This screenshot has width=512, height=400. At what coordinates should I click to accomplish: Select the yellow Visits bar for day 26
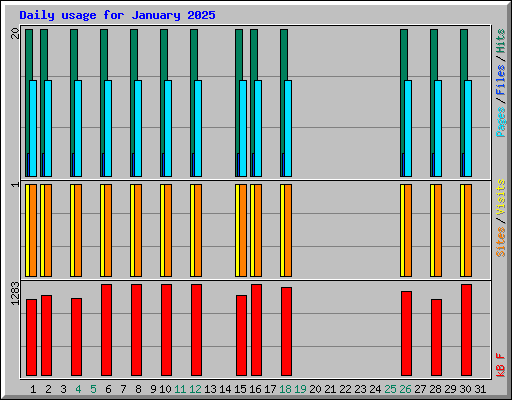(x=402, y=230)
